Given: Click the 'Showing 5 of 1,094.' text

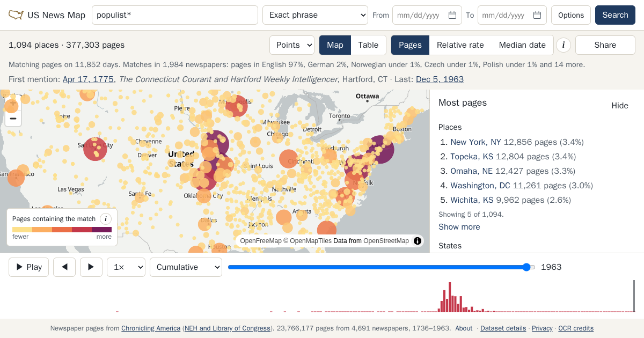Looking at the screenshot, I should point(471,214).
